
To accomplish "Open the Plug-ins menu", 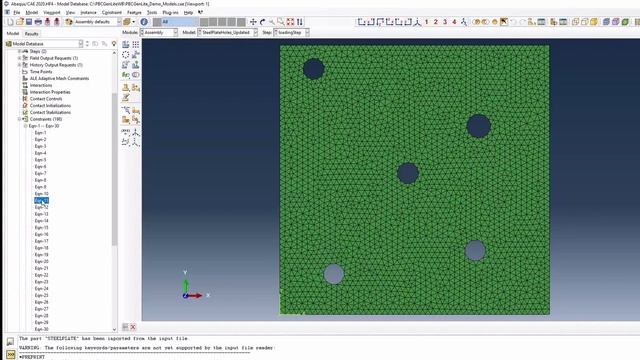I will coord(170,13).
